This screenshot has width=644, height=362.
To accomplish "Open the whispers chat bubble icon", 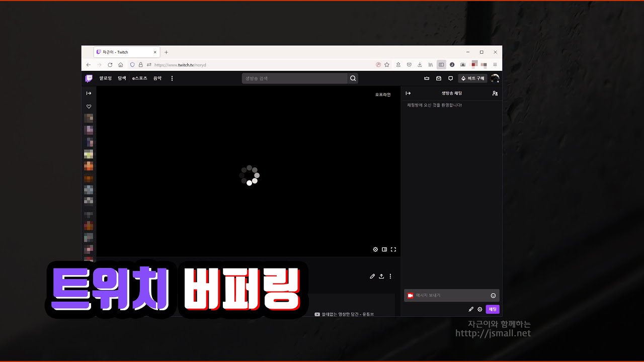I will coord(451,78).
